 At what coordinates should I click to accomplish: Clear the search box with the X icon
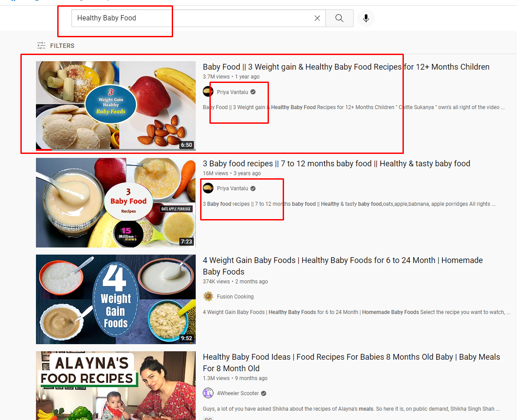pos(317,18)
